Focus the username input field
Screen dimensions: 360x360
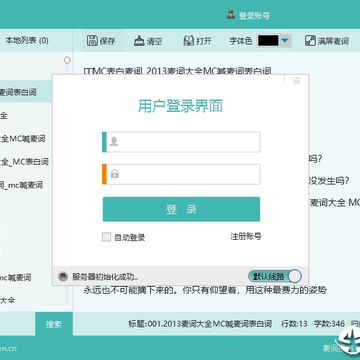pos(181,142)
